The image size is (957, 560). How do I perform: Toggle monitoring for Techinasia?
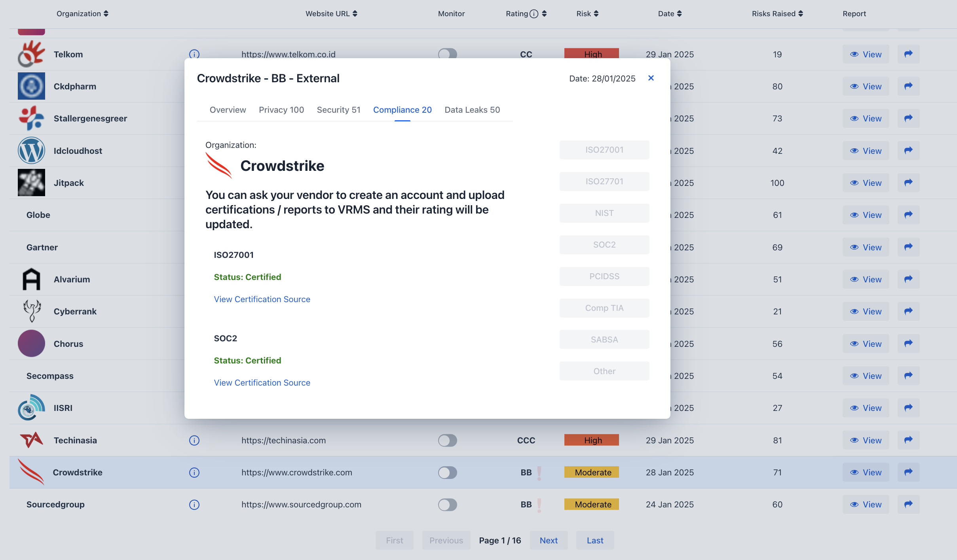(448, 440)
